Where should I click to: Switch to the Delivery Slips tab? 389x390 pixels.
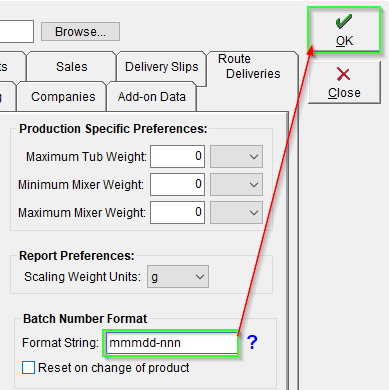click(x=161, y=67)
